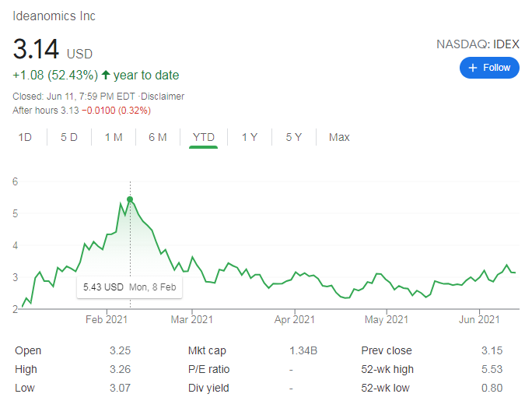Click the 5.43 USD Mon, 8 Feb tooltip
The width and height of the screenshot is (532, 408).
[x=130, y=287]
